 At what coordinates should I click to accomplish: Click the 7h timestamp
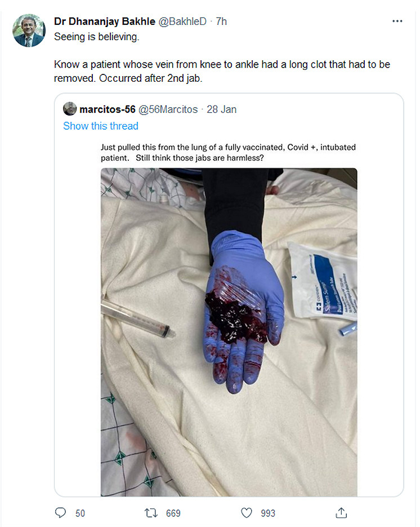point(221,21)
